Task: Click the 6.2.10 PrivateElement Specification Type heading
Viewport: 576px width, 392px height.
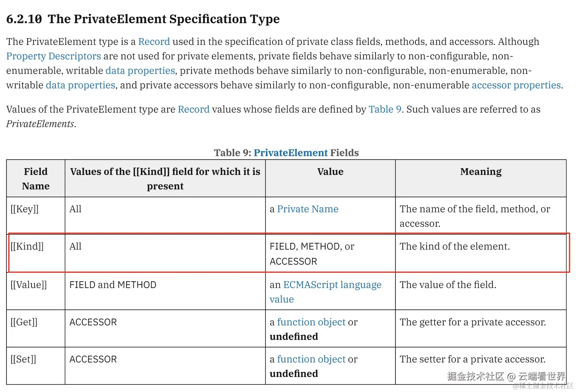Action: [143, 19]
